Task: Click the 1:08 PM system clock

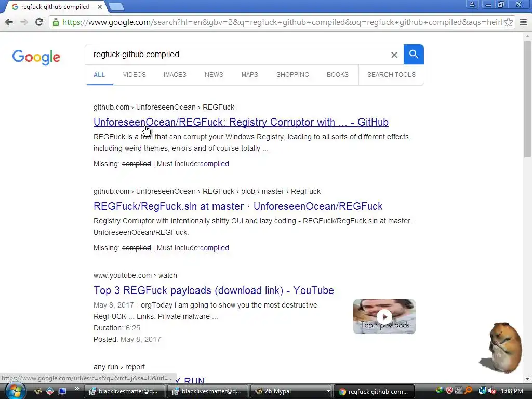Action: [x=512, y=391]
